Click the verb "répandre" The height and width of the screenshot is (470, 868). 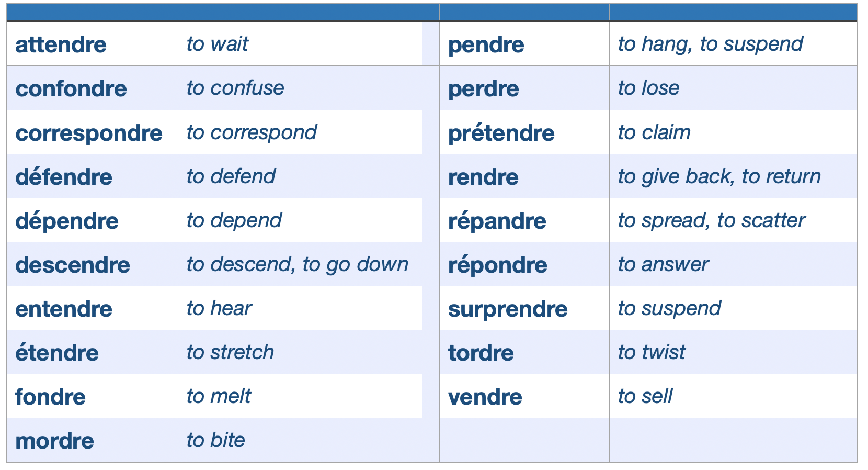coord(497,221)
